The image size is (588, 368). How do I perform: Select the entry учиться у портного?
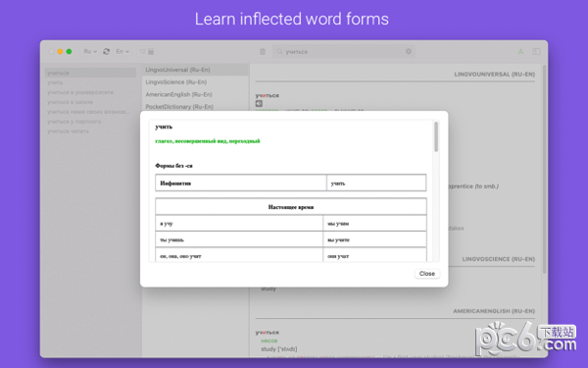[x=90, y=122]
